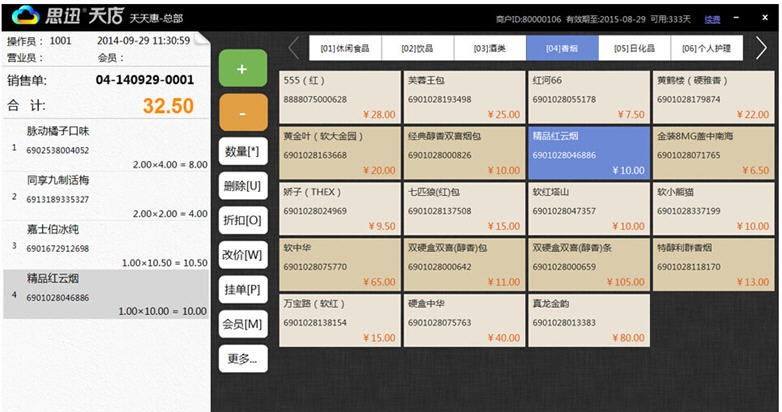
Task: Open the 更多... more options button
Action: [x=243, y=359]
